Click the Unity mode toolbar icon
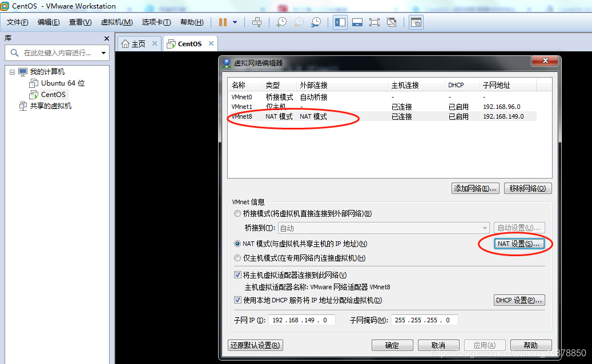 pos(392,22)
